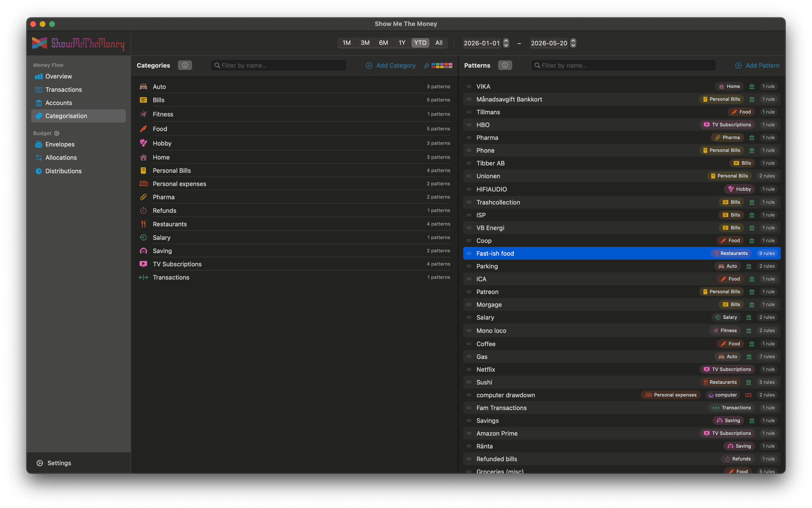Select the Auto category row
Screen dimensions: 812x508
coord(295,86)
